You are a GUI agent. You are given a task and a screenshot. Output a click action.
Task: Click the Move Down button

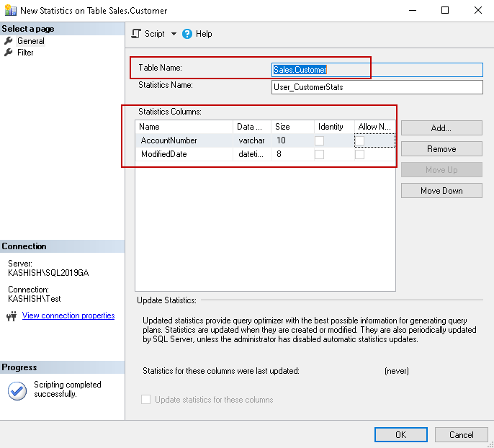click(441, 191)
